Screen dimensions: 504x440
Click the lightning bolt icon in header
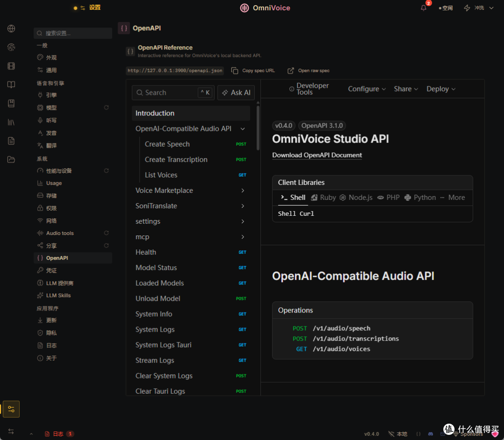click(x=467, y=8)
